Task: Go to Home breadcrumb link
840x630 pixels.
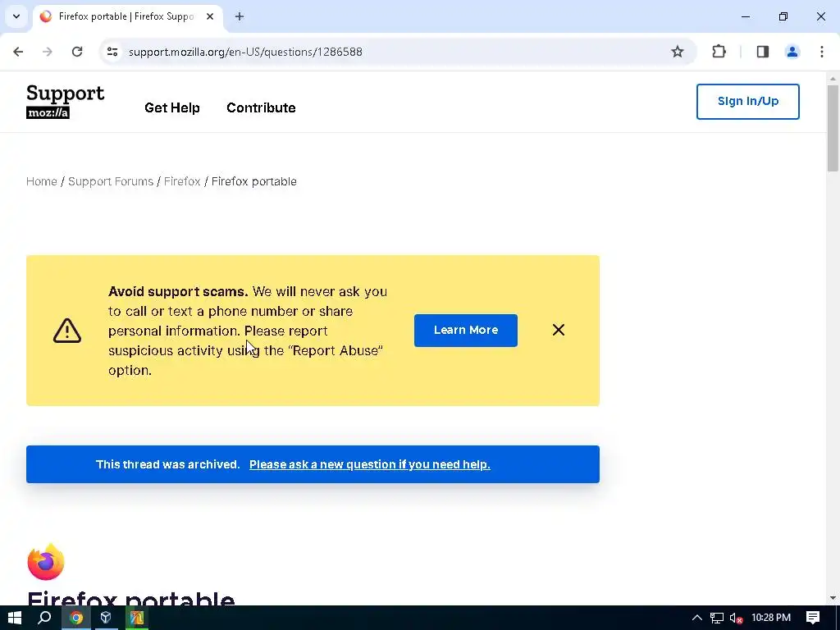Action: (41, 181)
